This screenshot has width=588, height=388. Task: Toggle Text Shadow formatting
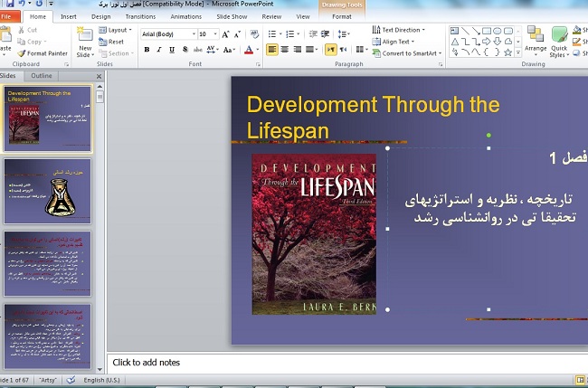(185, 50)
